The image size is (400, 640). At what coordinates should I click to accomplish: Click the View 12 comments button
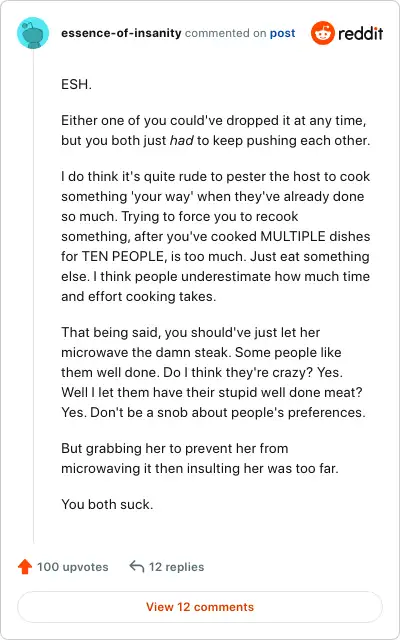click(200, 607)
